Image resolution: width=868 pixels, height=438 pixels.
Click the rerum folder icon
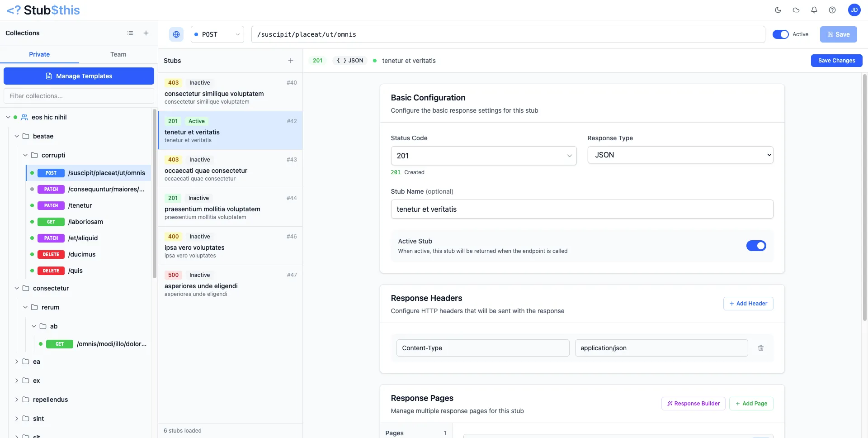(34, 307)
